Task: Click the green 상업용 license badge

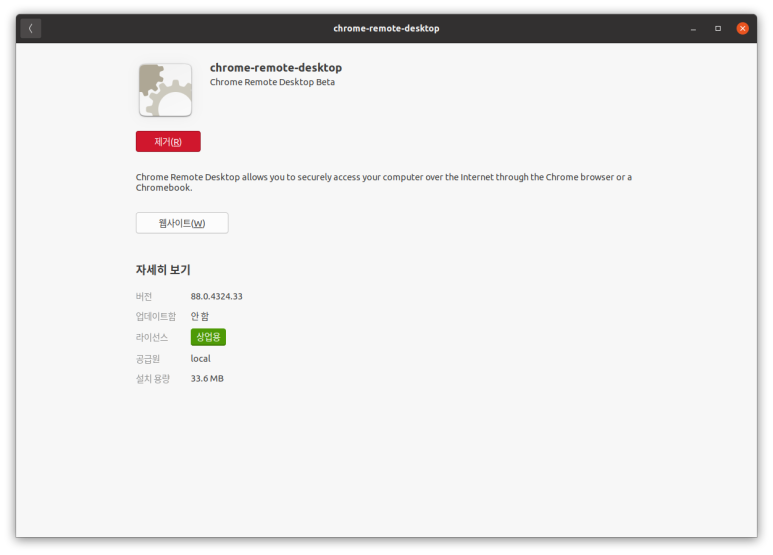Action: [x=208, y=337]
